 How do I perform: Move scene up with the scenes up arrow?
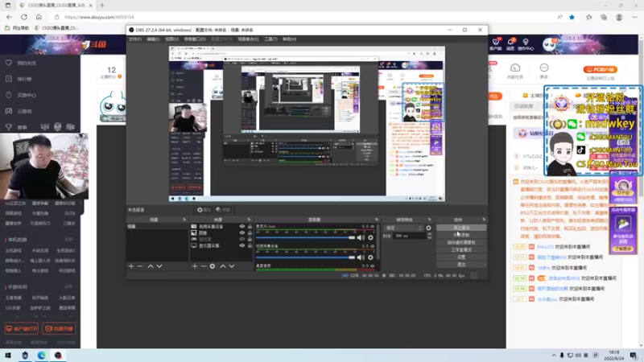pyautogui.click(x=151, y=266)
